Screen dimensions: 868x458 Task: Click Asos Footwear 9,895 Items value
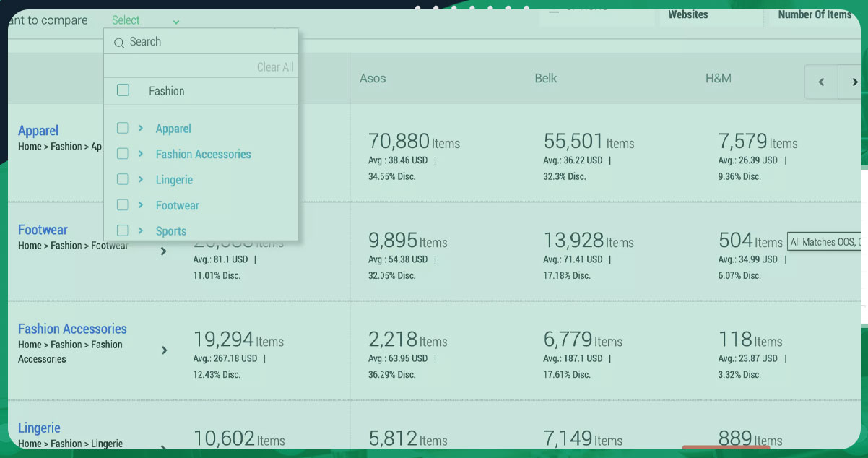coord(408,240)
